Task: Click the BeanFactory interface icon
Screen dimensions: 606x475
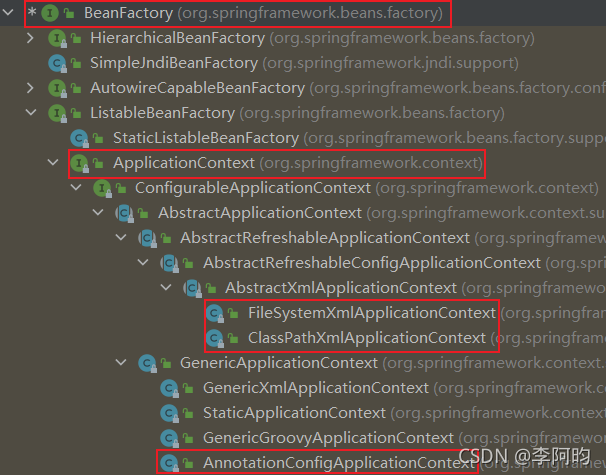Action: coord(50,13)
